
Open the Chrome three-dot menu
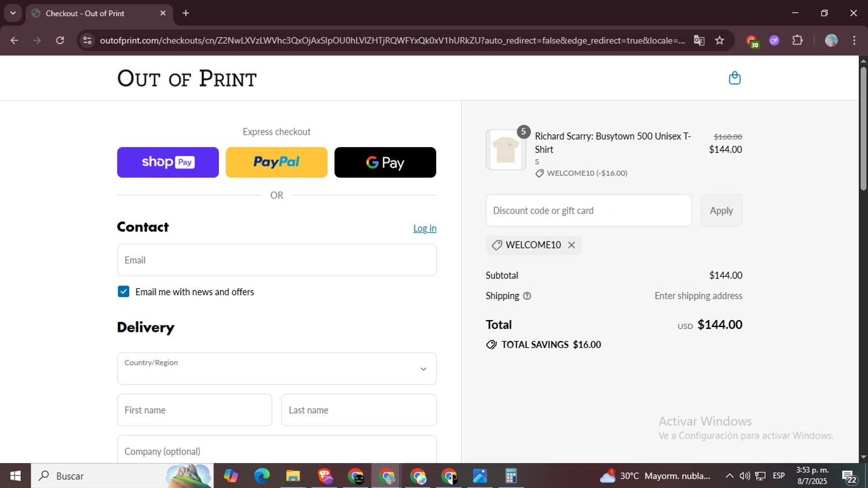click(x=854, y=41)
